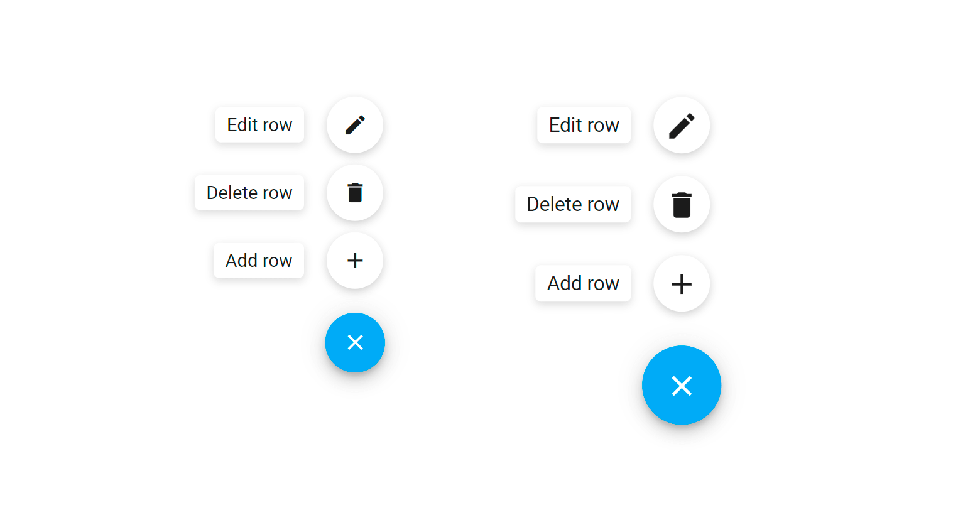Click the larger trash Delete icon on the right
This screenshot has height=515, width=980.
682,204
